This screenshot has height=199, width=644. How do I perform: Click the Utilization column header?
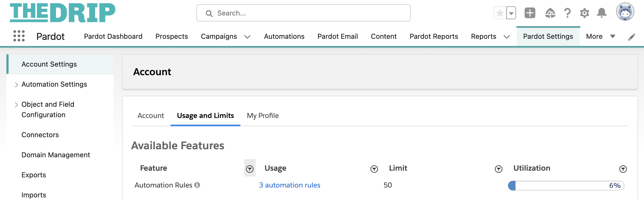[532, 168]
